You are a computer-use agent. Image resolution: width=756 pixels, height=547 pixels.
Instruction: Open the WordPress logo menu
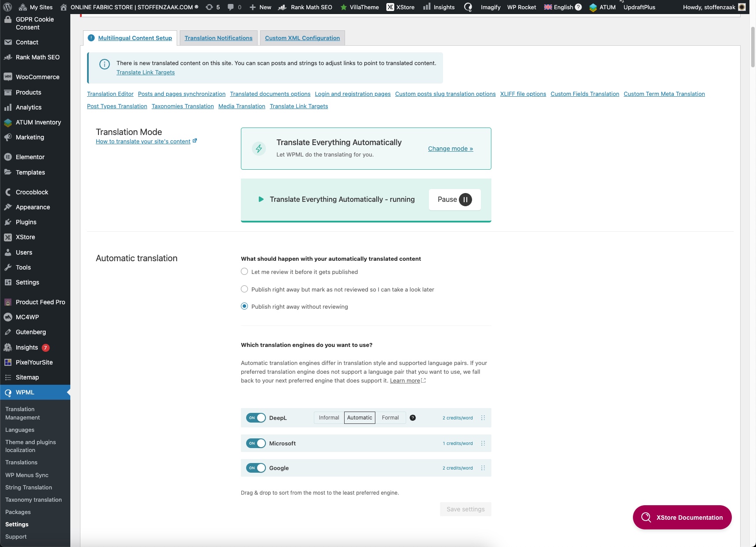[7, 7]
